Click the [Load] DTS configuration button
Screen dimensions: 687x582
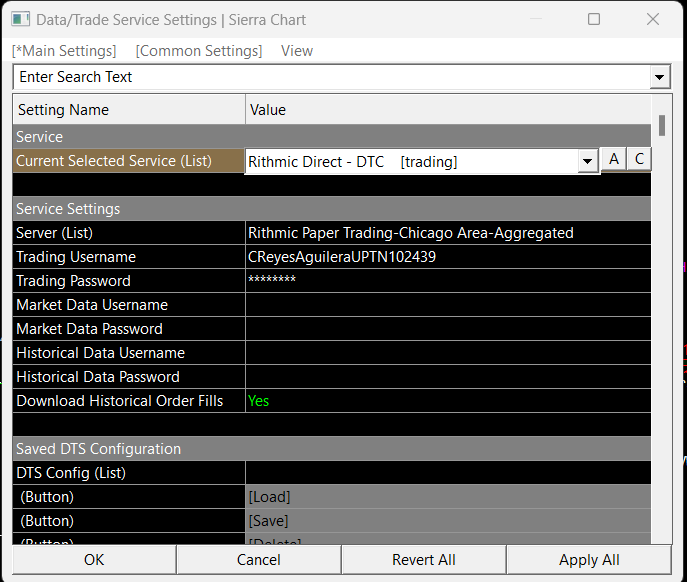pyautogui.click(x=447, y=497)
